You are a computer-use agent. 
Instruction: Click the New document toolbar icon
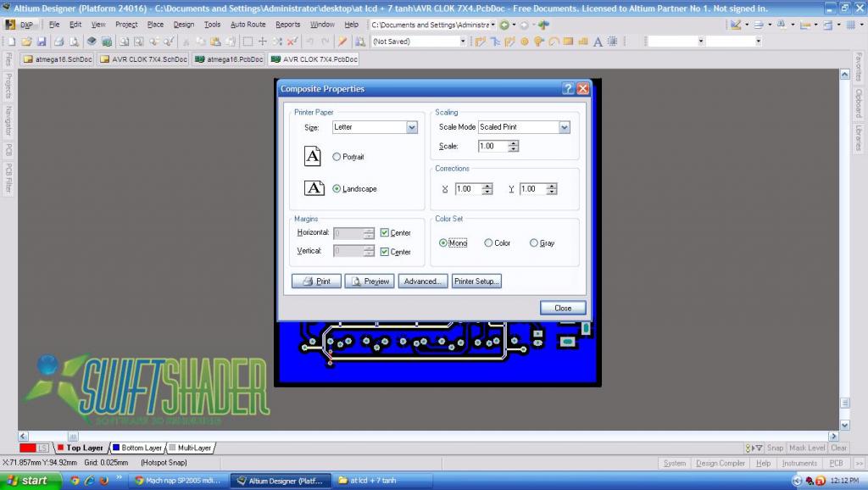coord(11,42)
